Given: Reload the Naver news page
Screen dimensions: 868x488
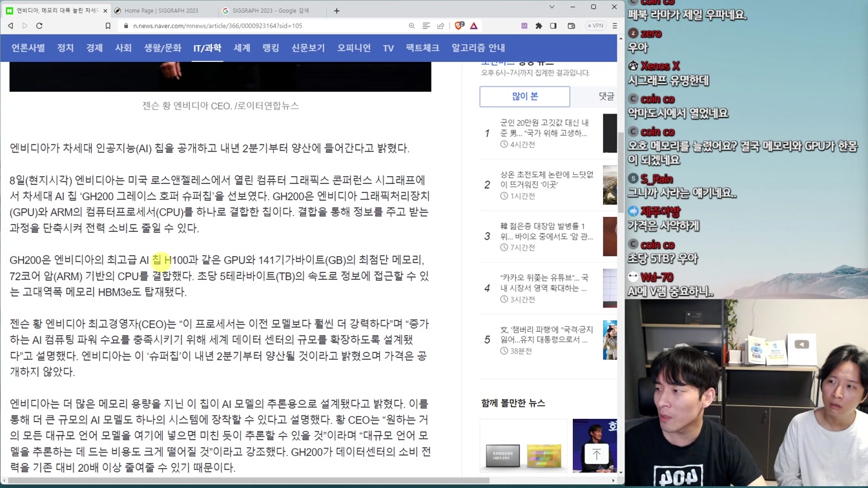Looking at the screenshot, I should coord(39,26).
